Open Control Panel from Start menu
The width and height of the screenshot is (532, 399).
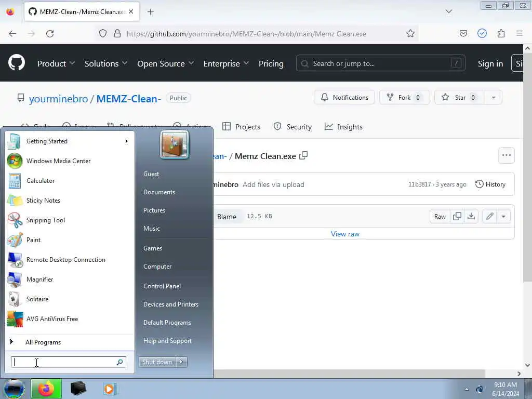[x=162, y=286]
